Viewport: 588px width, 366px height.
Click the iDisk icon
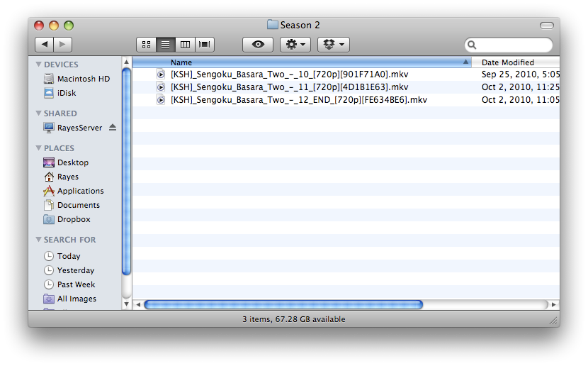tap(49, 93)
